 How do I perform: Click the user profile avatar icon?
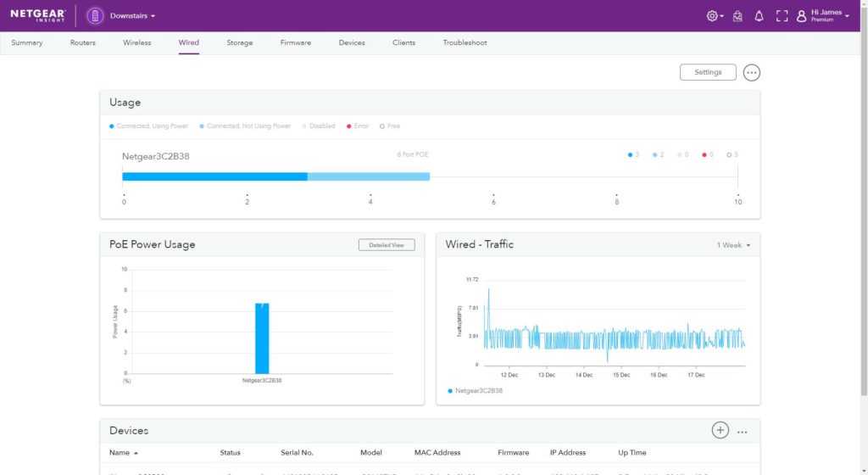click(x=801, y=16)
